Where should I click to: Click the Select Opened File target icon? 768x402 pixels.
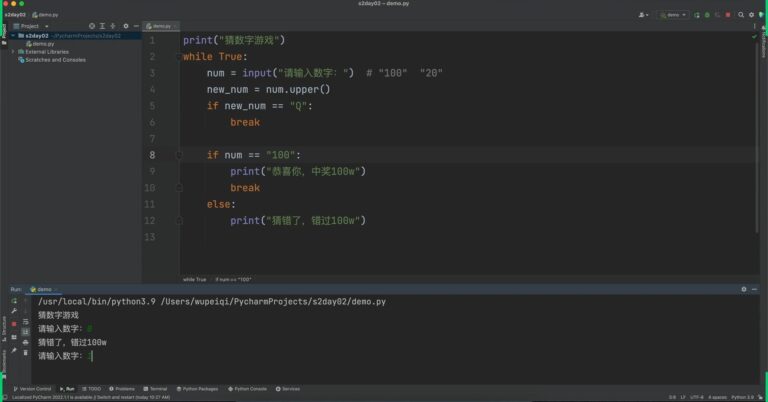pos(92,26)
